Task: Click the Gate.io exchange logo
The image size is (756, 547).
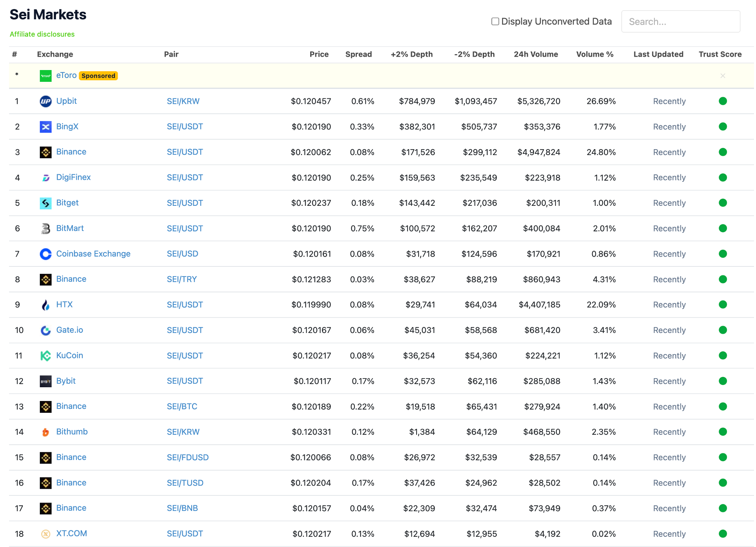Action: [x=46, y=331]
